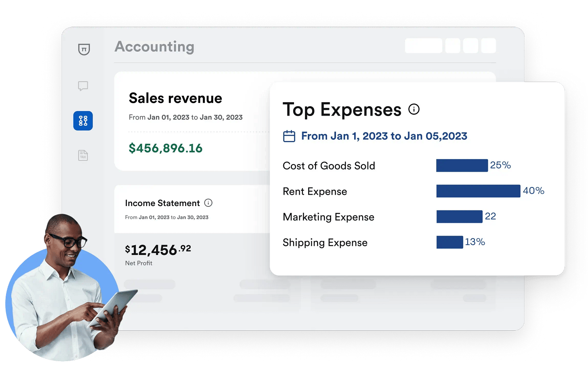Click the Rent Expense 40% bar

(x=478, y=191)
